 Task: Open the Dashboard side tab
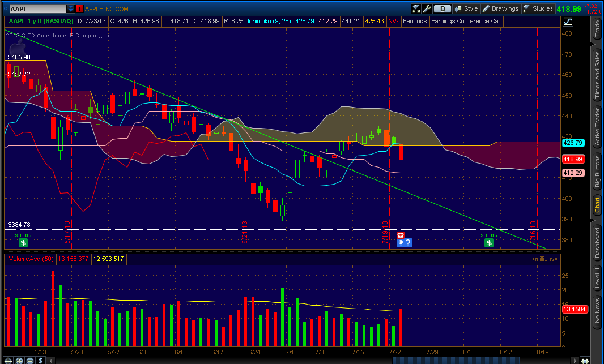coord(597,243)
